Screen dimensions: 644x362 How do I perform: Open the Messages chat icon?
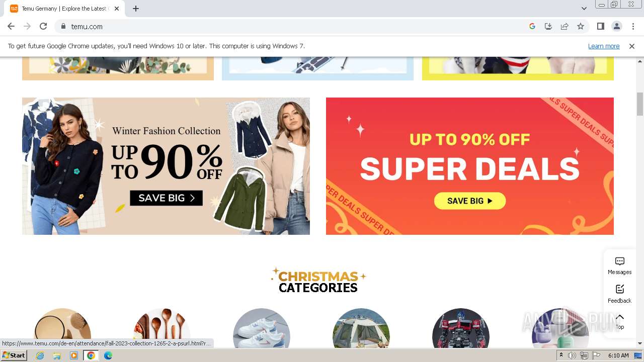(619, 265)
